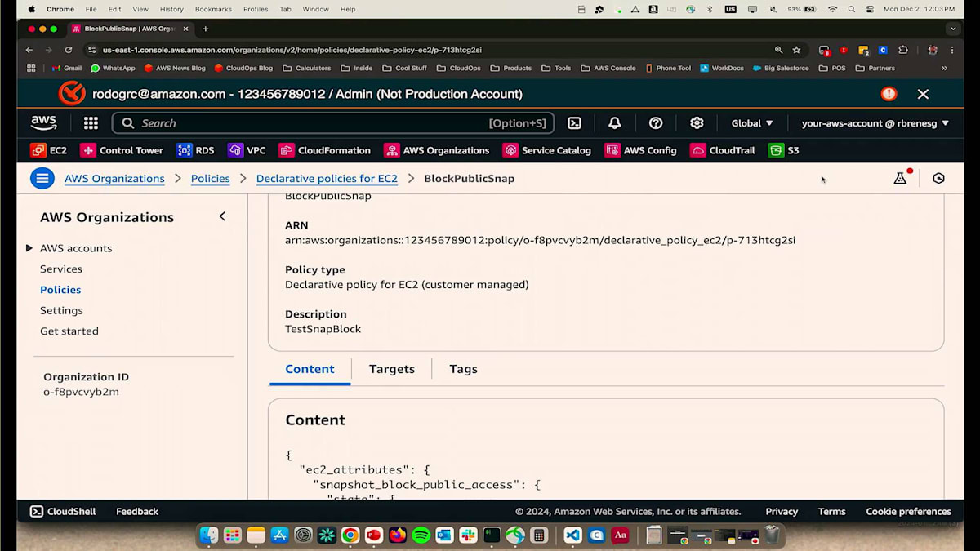Switch to the Tags tab
980x551 pixels.
[463, 369]
